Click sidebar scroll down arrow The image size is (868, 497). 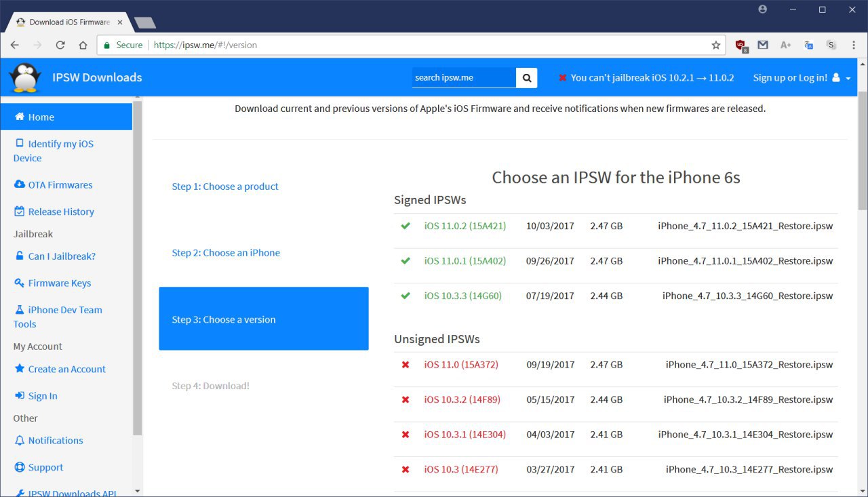(x=138, y=491)
